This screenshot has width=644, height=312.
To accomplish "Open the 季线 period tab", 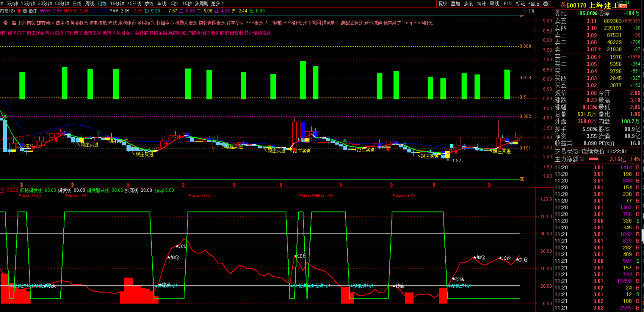I will (x=149, y=4).
